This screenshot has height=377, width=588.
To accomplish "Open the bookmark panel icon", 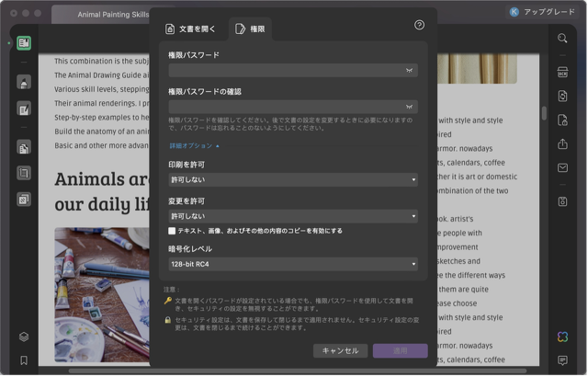I will click(24, 360).
